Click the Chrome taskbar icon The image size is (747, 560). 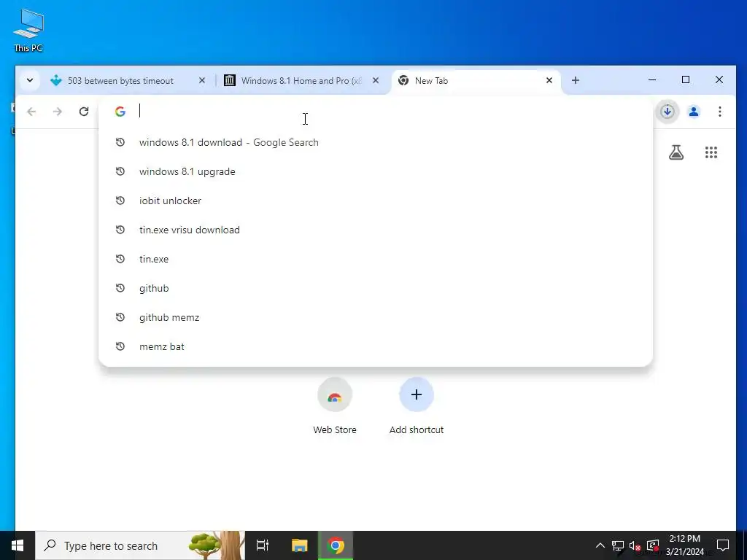(336, 545)
